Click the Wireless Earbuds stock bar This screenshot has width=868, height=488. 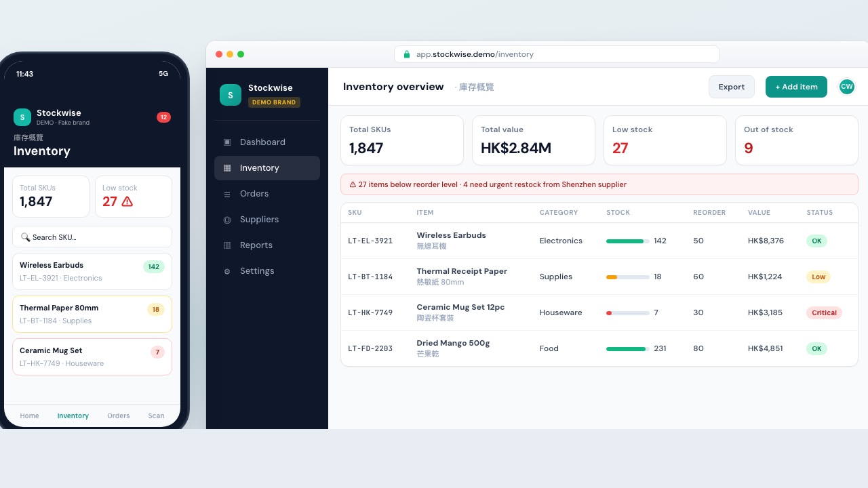(628, 241)
